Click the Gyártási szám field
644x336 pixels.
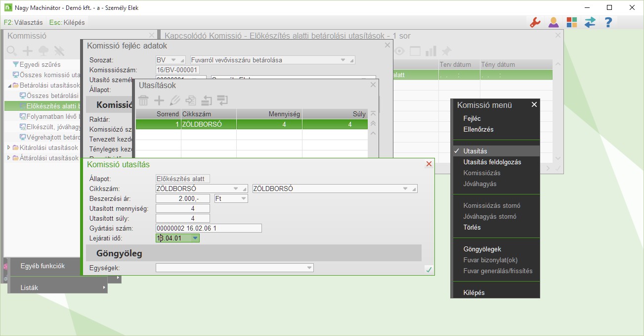(x=209, y=228)
